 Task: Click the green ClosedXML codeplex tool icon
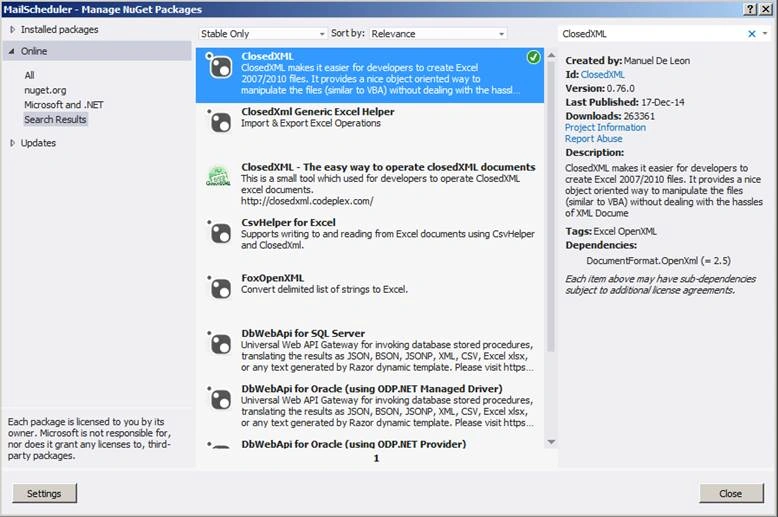pyautogui.click(x=218, y=176)
